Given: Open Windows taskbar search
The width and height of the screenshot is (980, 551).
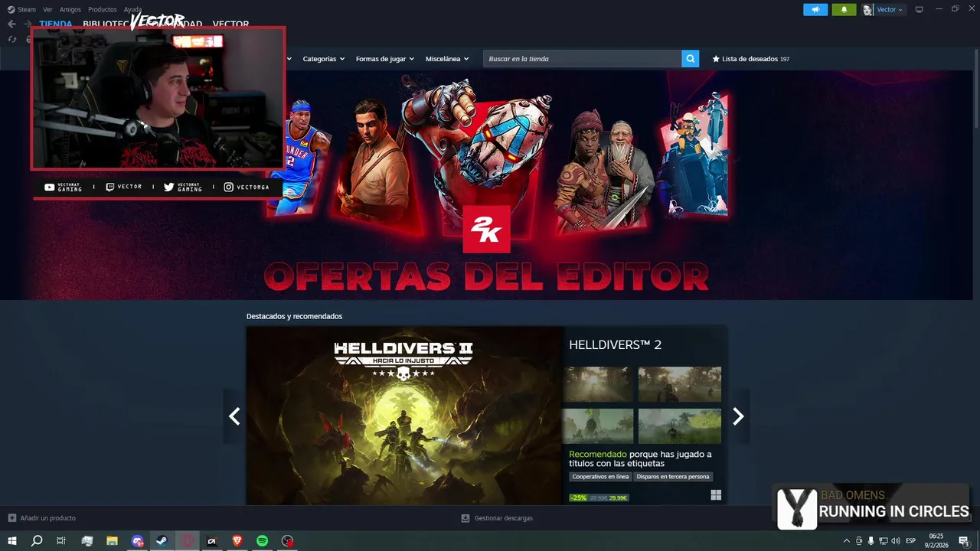Looking at the screenshot, I should click(x=36, y=541).
